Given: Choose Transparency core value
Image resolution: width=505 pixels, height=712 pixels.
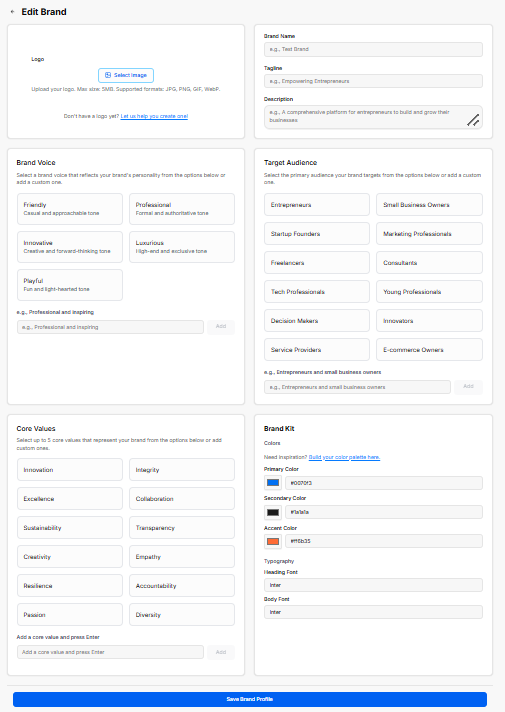Looking at the screenshot, I should (182, 528).
